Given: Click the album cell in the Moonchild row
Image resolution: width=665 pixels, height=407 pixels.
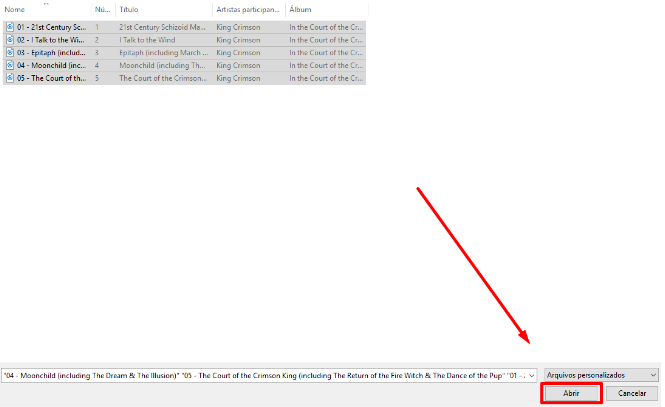Looking at the screenshot, I should 326,65.
